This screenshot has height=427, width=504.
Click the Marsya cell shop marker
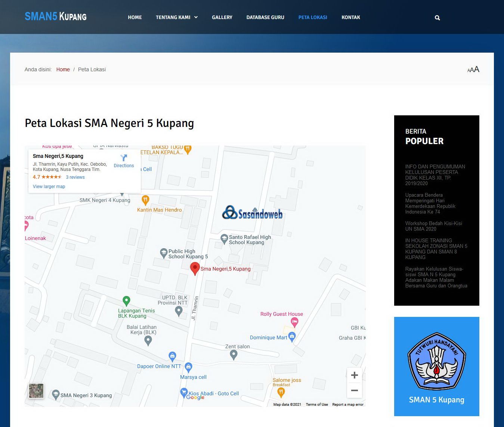(x=188, y=367)
